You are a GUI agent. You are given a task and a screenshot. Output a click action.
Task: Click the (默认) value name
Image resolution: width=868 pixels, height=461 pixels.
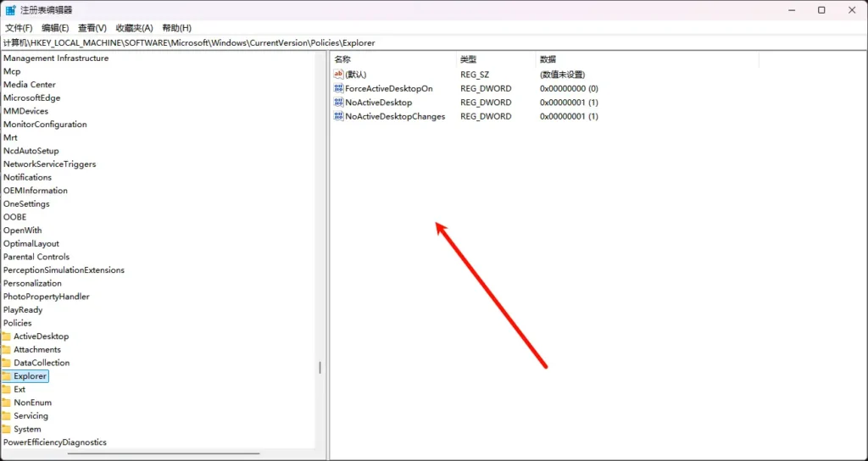coord(355,75)
